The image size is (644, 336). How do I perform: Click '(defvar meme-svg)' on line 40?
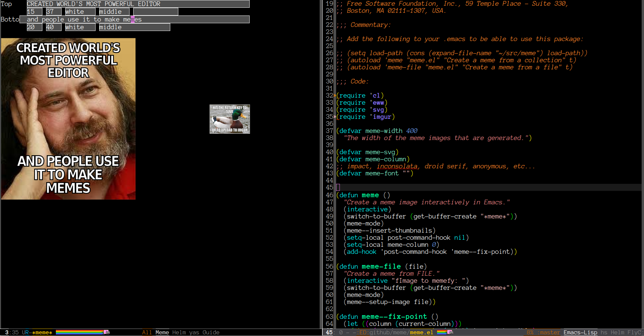tap(367, 152)
